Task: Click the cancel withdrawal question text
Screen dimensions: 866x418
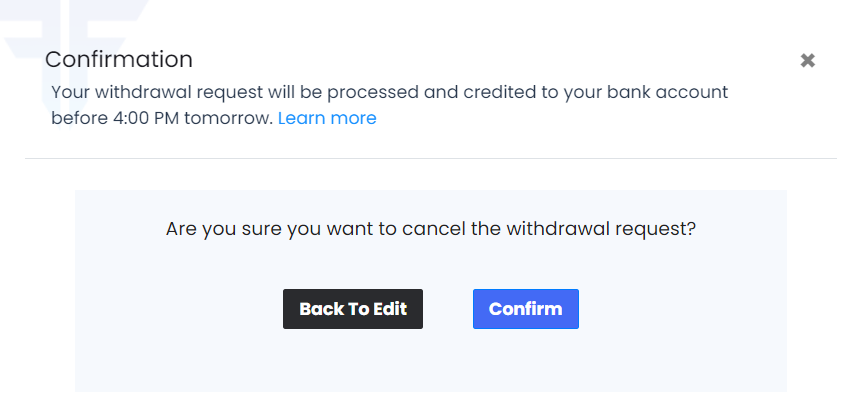Action: point(431,229)
